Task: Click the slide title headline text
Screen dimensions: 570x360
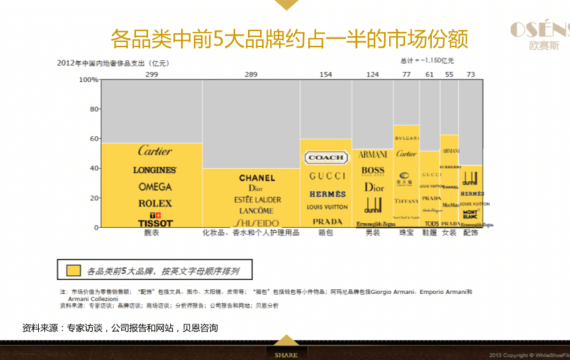Action: (x=289, y=39)
